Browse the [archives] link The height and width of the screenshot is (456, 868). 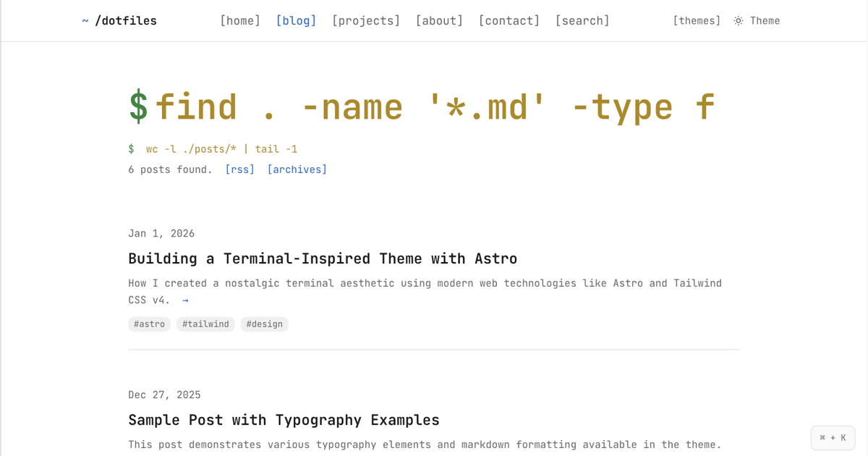click(x=297, y=169)
